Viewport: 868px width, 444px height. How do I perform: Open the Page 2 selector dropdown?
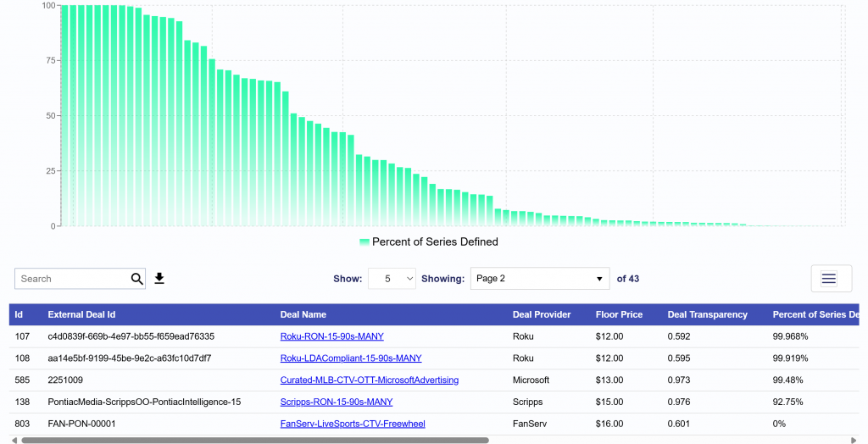tap(540, 279)
